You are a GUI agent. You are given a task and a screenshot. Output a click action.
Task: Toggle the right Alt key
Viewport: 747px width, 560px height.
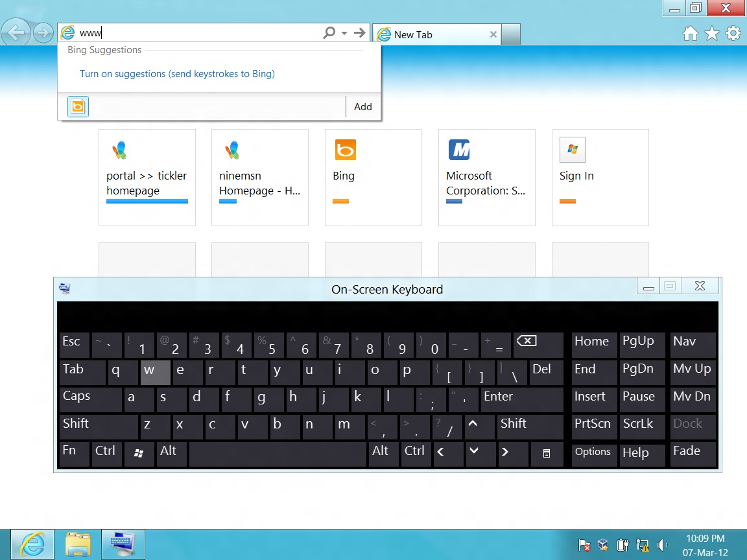pos(383,454)
